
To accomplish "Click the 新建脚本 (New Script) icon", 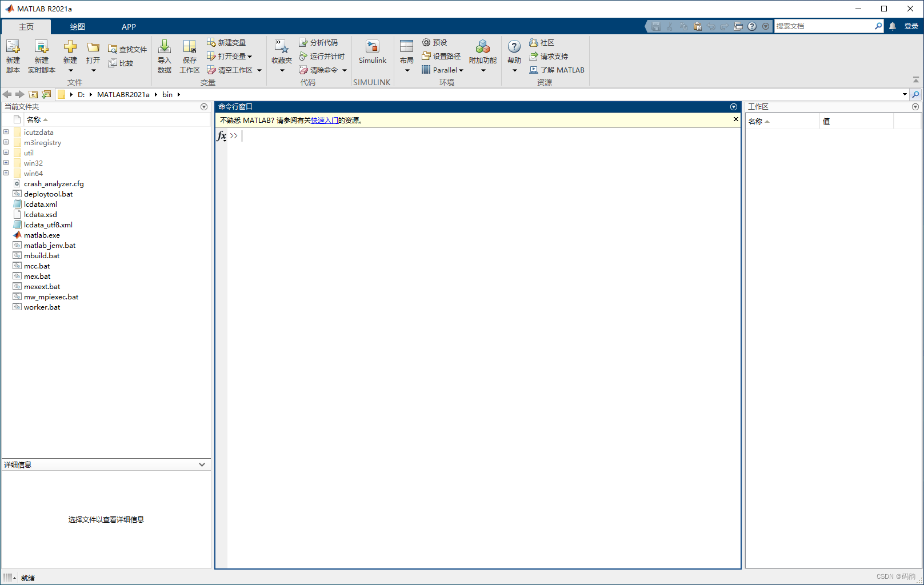I will [13, 47].
